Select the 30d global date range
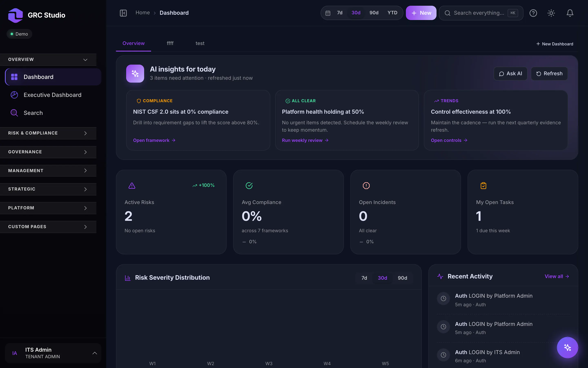 pos(356,13)
